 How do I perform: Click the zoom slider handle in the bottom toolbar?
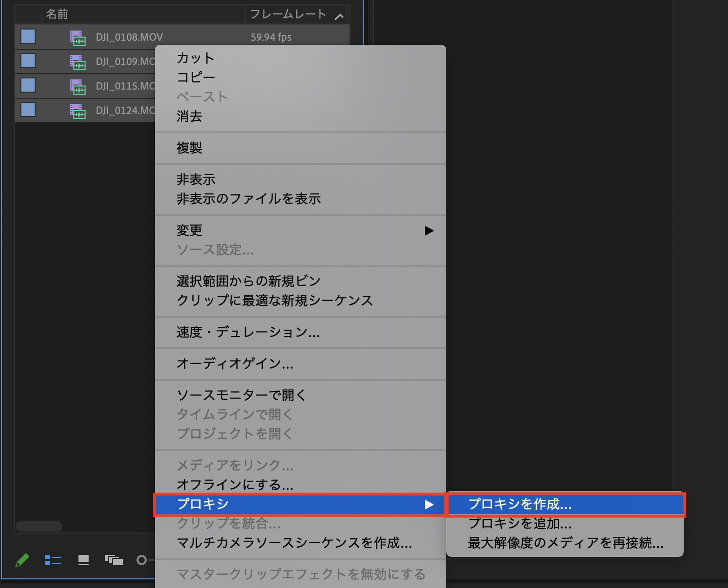pos(142,561)
